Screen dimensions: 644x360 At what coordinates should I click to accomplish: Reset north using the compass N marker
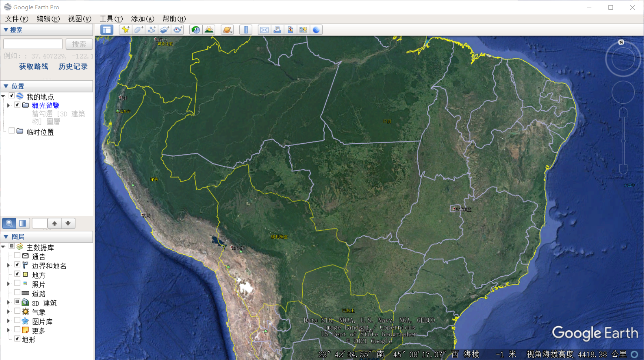point(621,42)
